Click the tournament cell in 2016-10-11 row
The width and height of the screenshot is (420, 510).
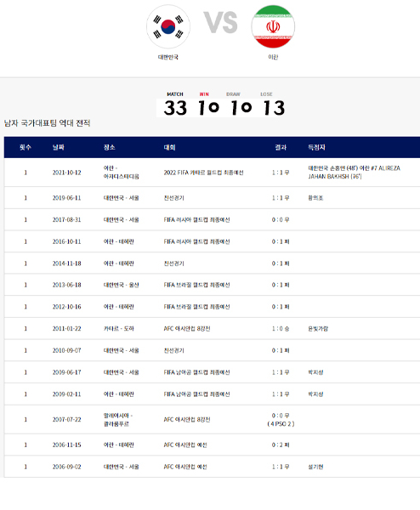[196, 241]
